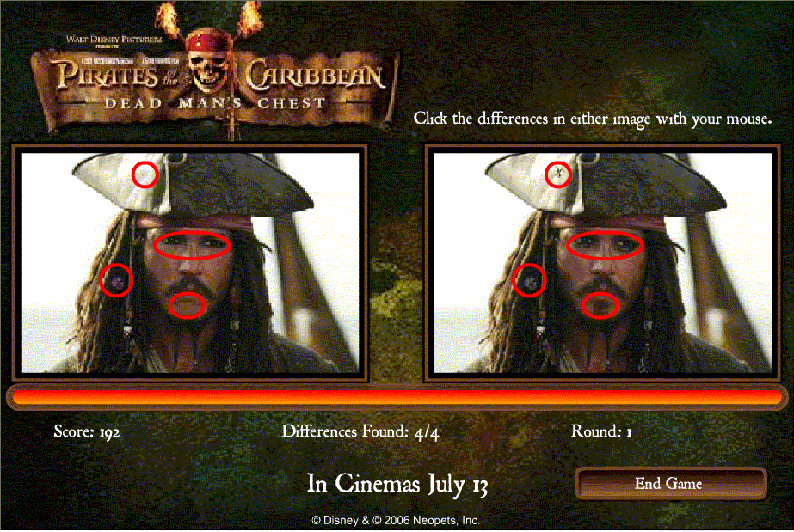Viewport: 794px width, 532px height.
Task: Click the Disney & Neopets copyright line
Action: pos(396,520)
